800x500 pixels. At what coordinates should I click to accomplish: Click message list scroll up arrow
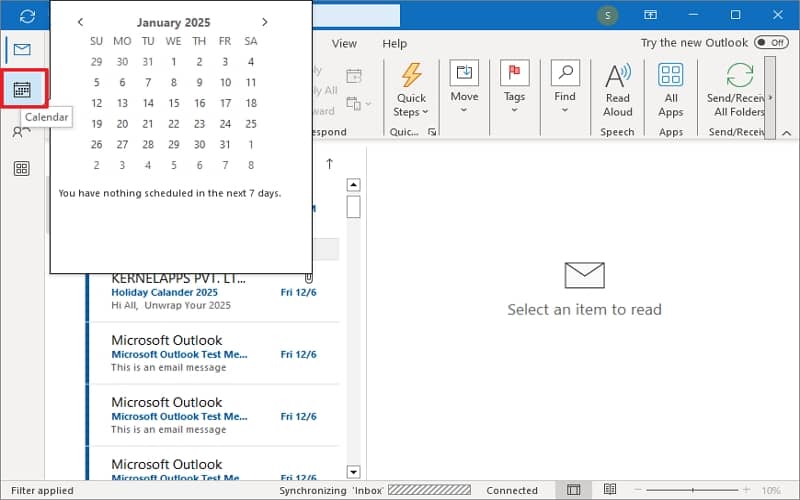point(353,184)
